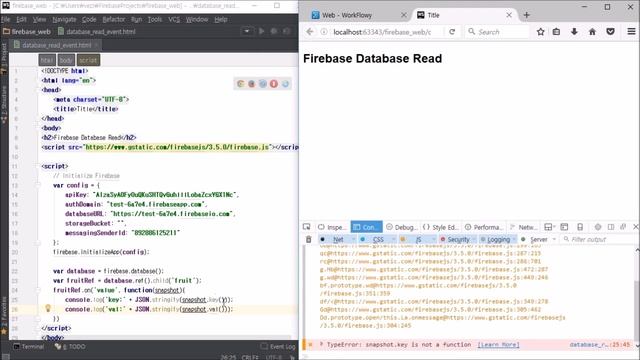Open the bookmarks library icon in Firefox
The image size is (640, 360).
tap(556, 31)
